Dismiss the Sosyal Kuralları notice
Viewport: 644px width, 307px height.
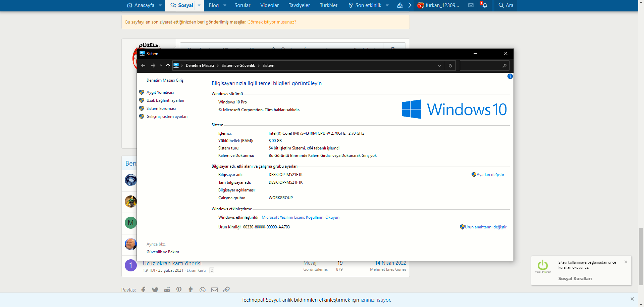(626, 262)
